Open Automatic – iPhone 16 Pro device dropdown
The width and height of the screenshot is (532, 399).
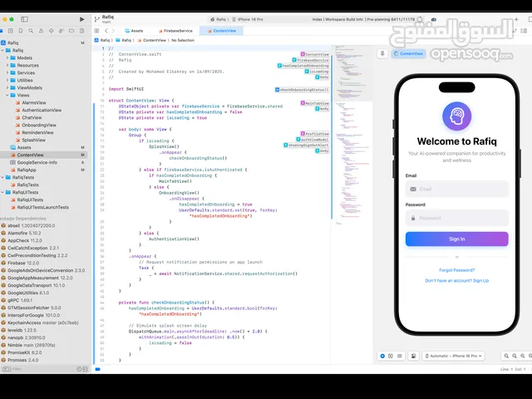[453, 356]
